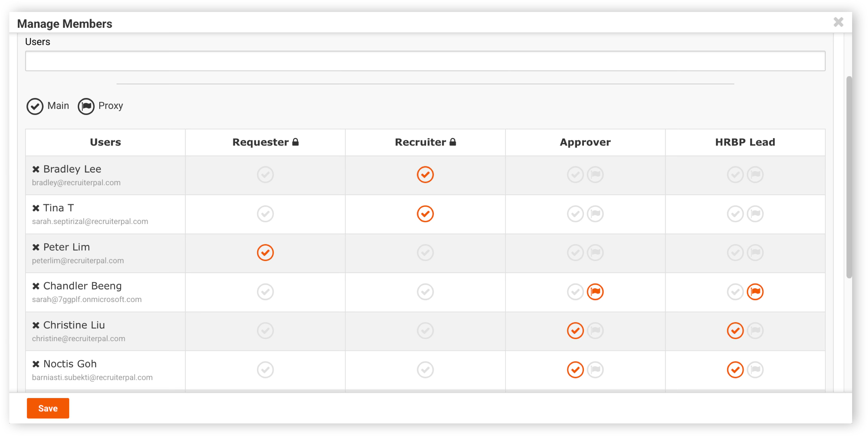The width and height of the screenshot is (868, 436).
Task: Uncheck Christine Liu's main Approver role
Action: pyautogui.click(x=575, y=330)
